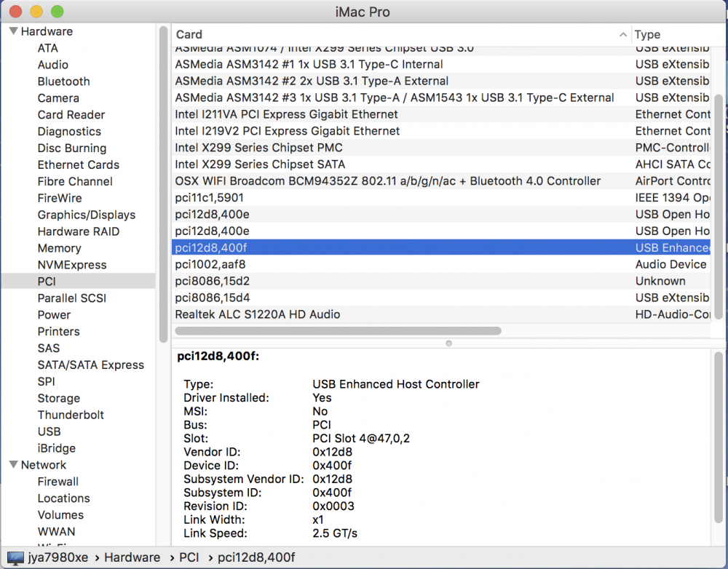Select the highlighted pci12d8,400f row
The image size is (728, 569).
pyautogui.click(x=441, y=248)
